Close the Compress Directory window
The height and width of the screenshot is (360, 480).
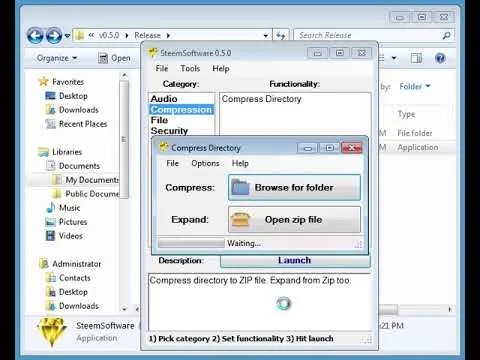[352, 148]
